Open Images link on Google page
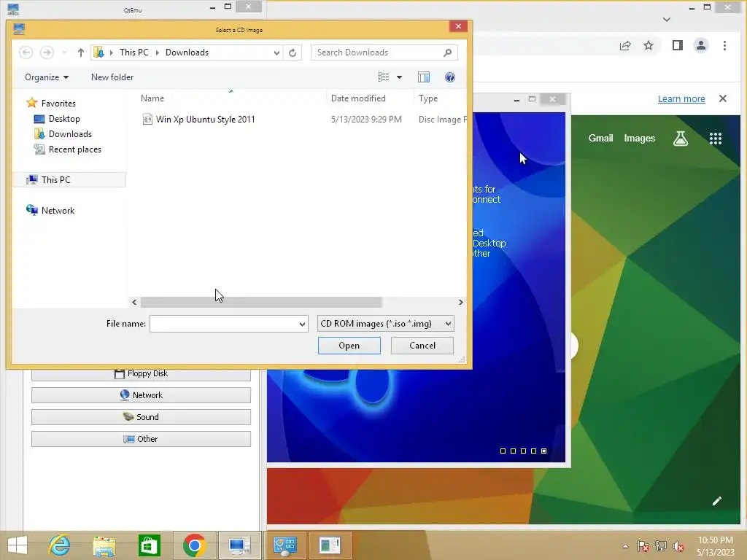 [639, 138]
